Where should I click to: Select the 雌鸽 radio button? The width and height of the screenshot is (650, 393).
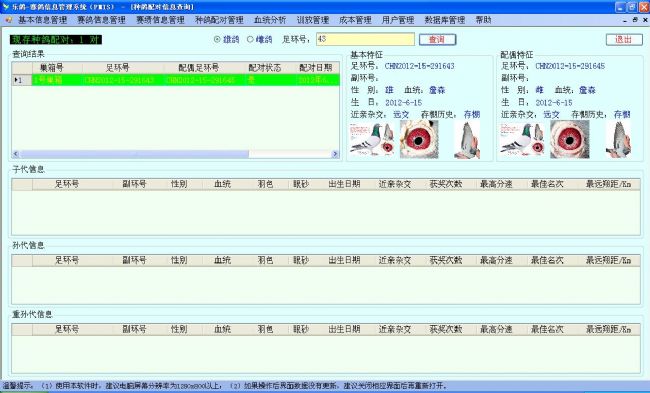[x=250, y=39]
